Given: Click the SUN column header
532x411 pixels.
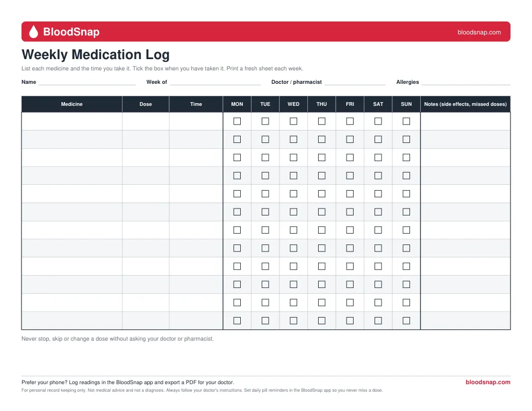Looking at the screenshot, I should pyautogui.click(x=406, y=104).
